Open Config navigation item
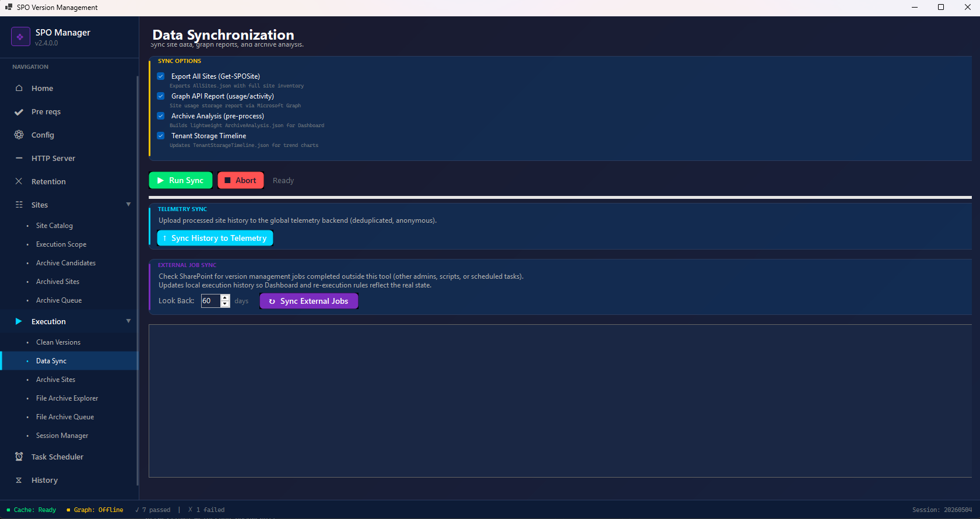This screenshot has height=519, width=980. pyautogui.click(x=69, y=135)
